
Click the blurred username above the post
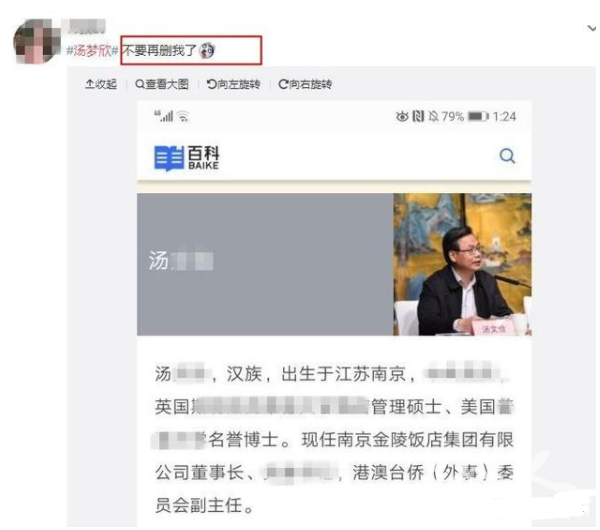pyautogui.click(x=86, y=26)
